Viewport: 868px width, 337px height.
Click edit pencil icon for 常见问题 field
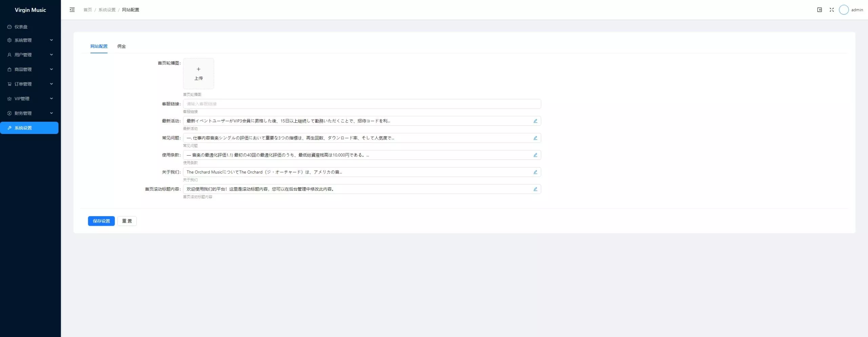click(x=535, y=138)
